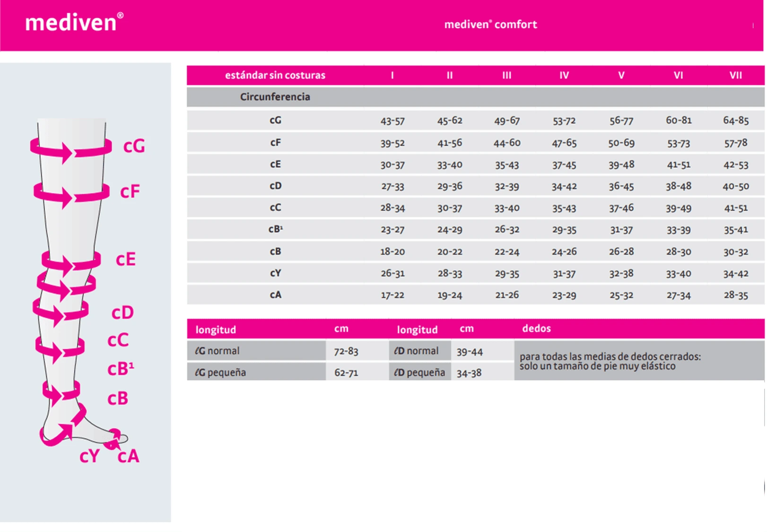The image size is (767, 532).
Task: Select cell '64-85' in the cG row
Action: pyautogui.click(x=736, y=121)
